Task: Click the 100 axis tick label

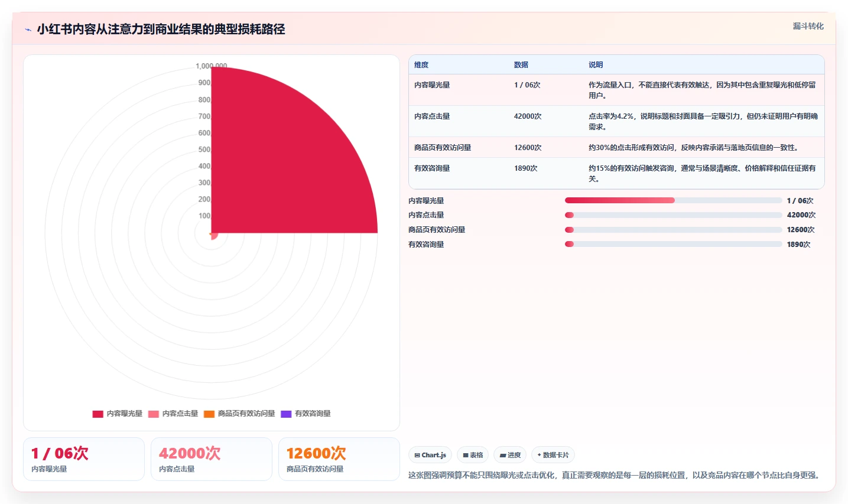Action: [x=204, y=216]
